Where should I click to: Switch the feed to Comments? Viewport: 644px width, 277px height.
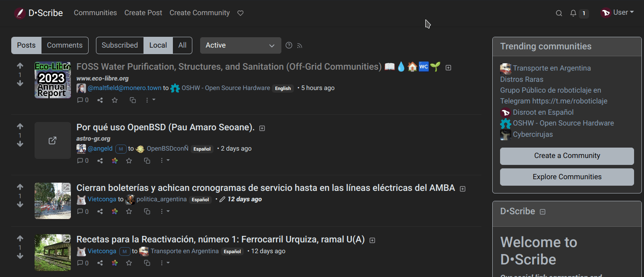[65, 45]
